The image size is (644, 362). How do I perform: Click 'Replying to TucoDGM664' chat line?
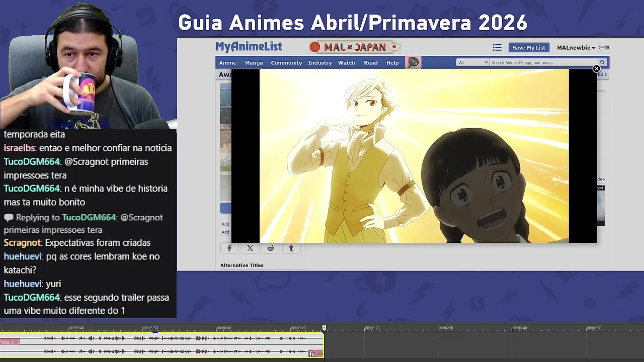point(84,223)
